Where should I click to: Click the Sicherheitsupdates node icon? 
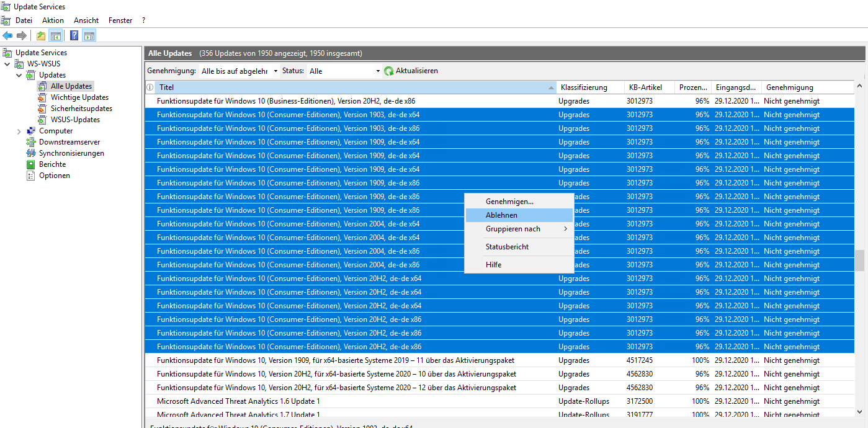point(42,109)
